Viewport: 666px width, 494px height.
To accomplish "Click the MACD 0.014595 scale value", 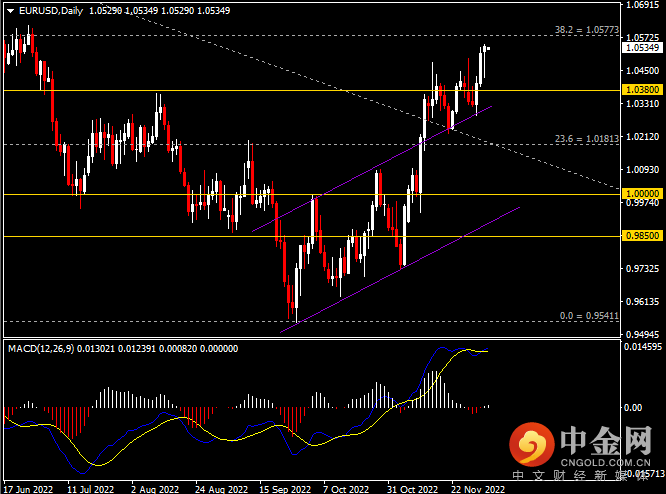I will click(x=639, y=346).
